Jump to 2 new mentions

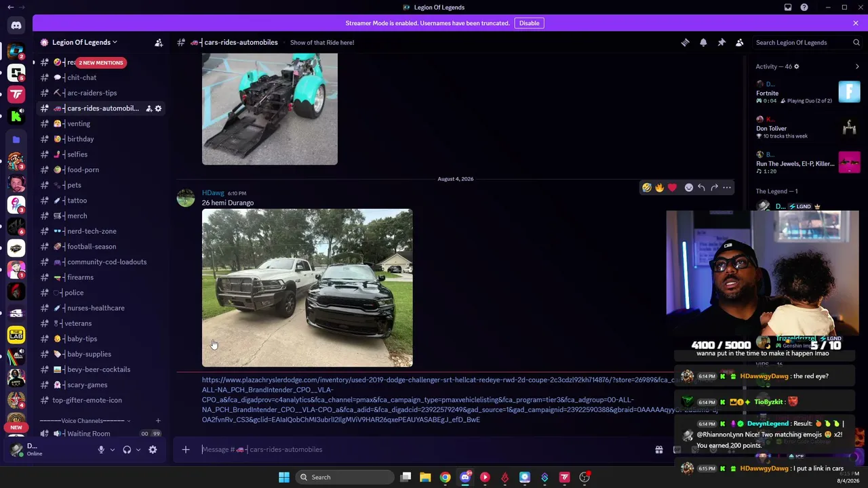(100, 62)
